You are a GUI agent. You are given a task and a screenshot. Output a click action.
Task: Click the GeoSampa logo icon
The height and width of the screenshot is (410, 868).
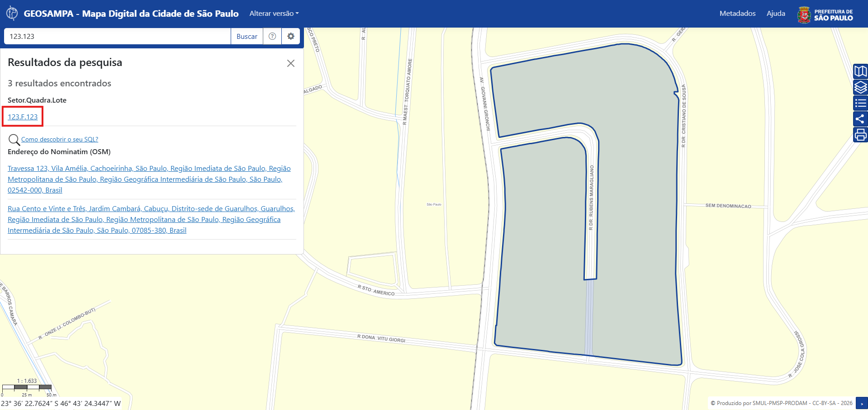[12, 14]
